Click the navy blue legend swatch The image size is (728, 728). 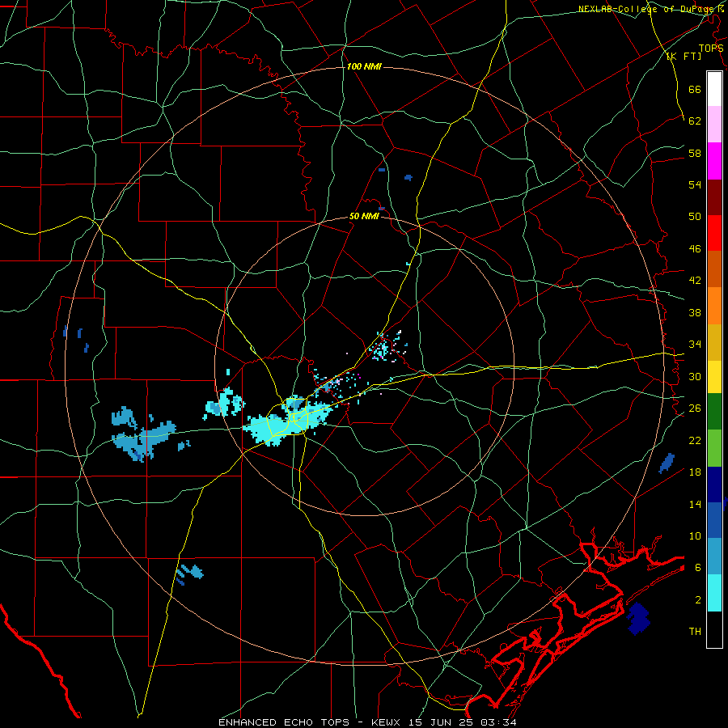[714, 485]
